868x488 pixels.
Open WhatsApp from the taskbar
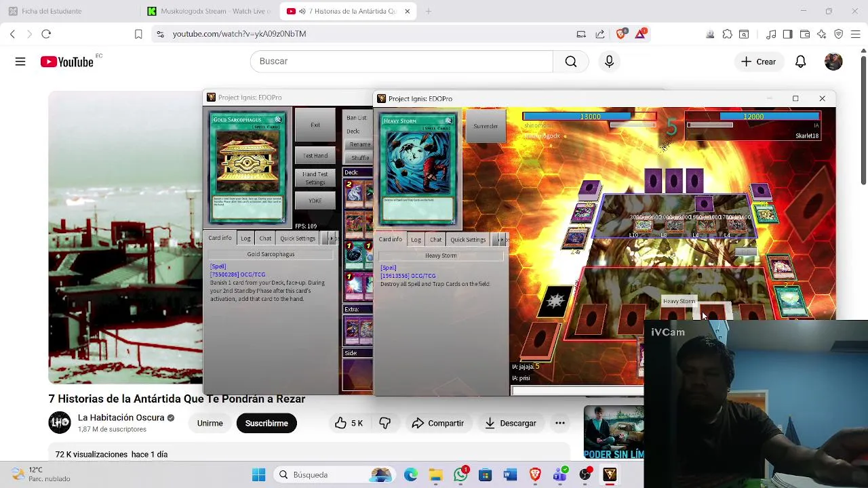point(460,475)
